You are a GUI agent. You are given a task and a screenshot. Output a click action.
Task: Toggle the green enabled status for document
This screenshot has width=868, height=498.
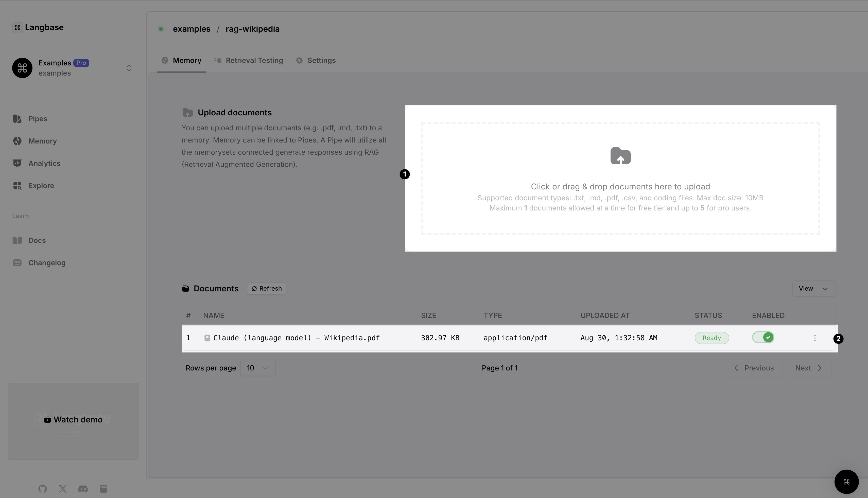point(764,338)
